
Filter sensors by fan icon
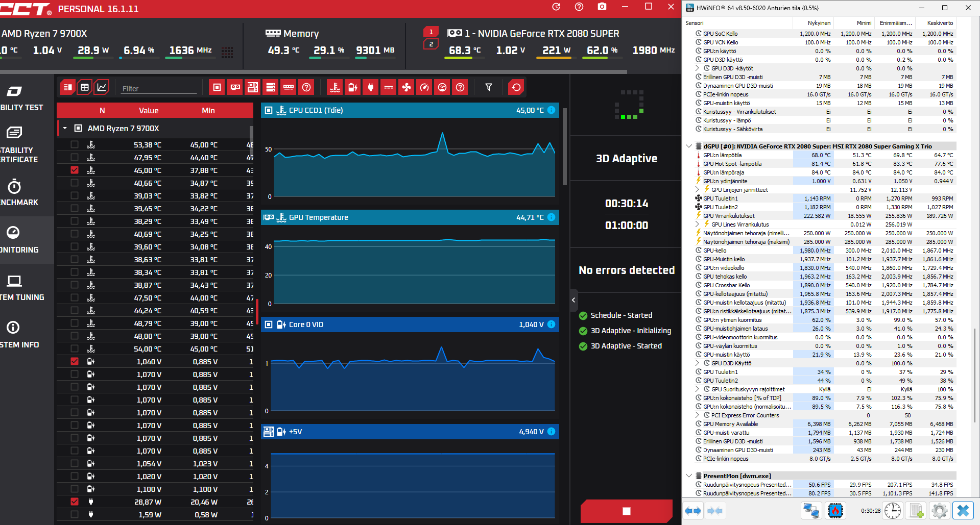click(407, 87)
